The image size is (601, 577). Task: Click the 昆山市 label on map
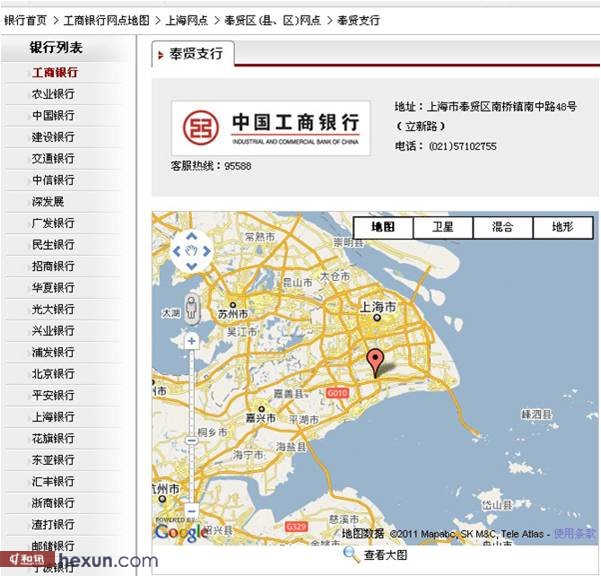297,283
